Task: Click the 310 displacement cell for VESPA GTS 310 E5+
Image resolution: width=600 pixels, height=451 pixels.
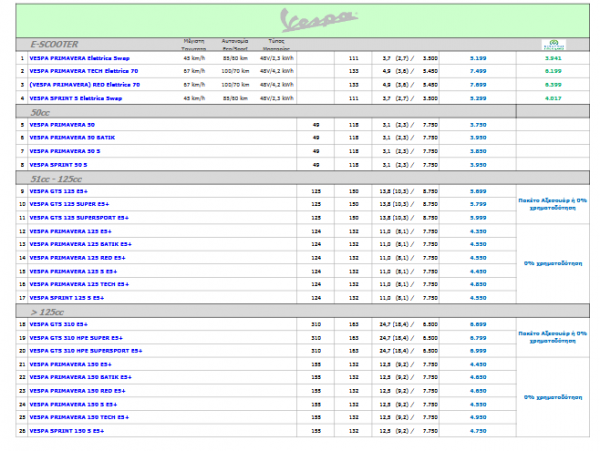Action: [316, 324]
